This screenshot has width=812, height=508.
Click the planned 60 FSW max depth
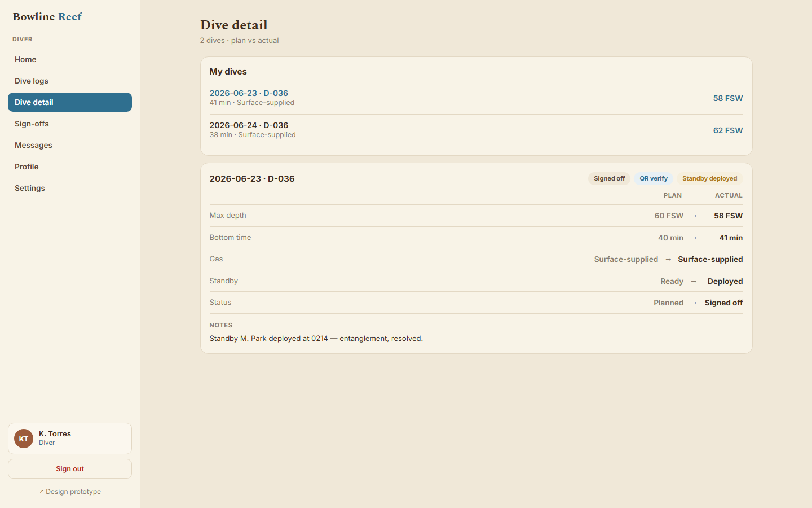pyautogui.click(x=669, y=216)
